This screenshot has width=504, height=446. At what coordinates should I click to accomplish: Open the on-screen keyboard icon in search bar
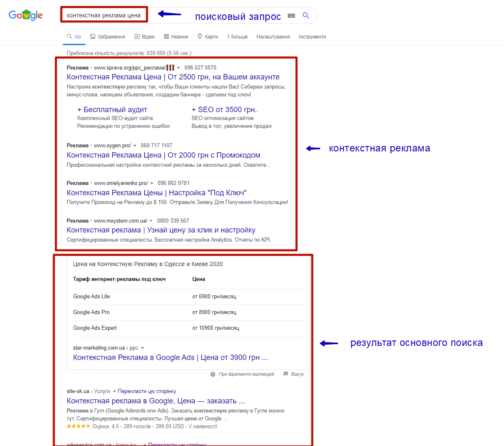pos(292,16)
